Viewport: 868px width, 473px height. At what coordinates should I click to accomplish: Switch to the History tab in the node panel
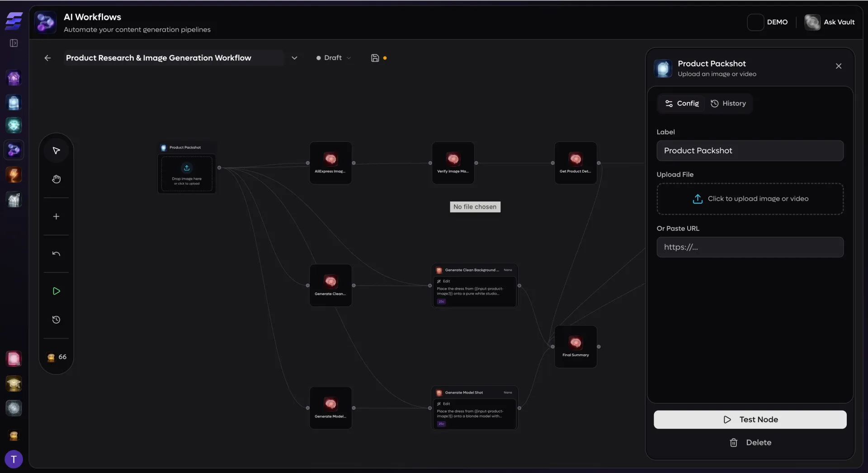coord(728,103)
